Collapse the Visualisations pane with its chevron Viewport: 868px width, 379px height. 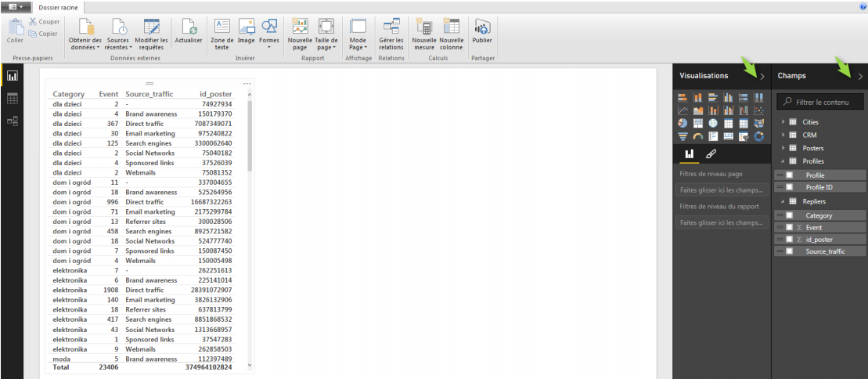coord(762,76)
